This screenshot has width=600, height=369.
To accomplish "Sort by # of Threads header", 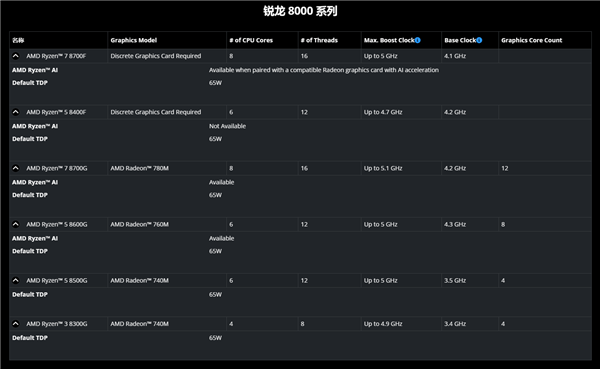I will (319, 40).
